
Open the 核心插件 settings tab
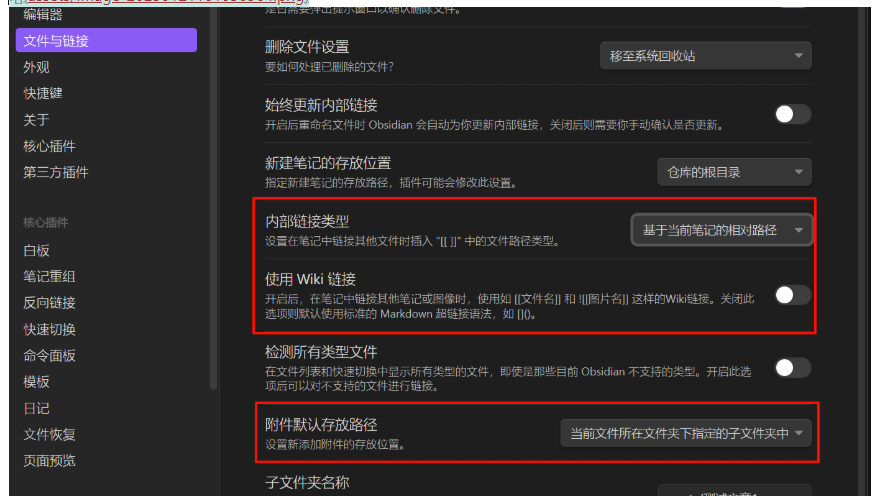(49, 146)
